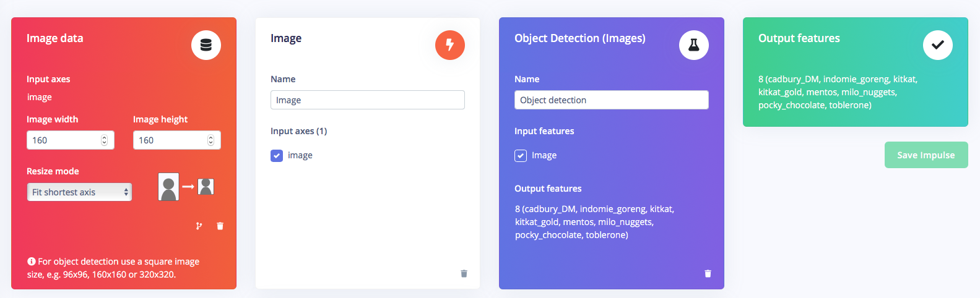Click the flask icon on Object Detection block
This screenshot has width=980, height=298.
694,45
